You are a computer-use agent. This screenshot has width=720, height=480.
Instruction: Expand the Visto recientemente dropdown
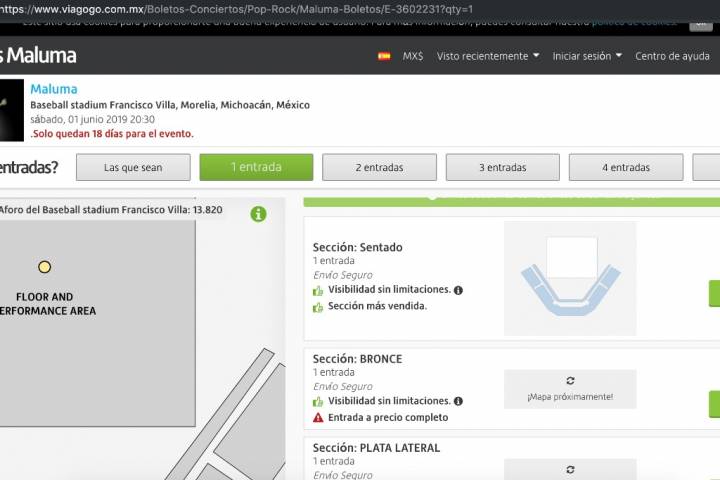[x=488, y=56]
